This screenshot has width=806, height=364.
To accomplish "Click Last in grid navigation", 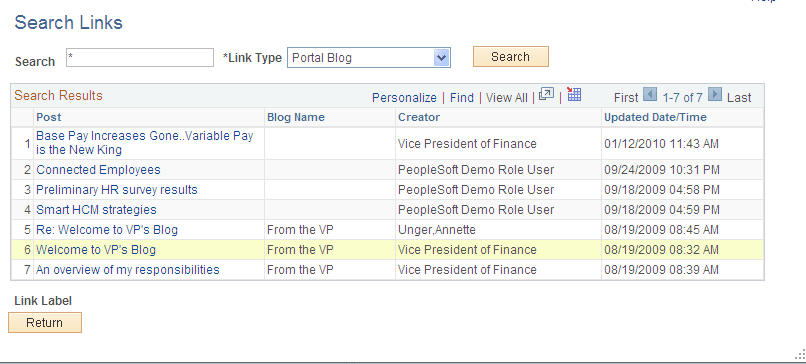I will click(739, 98).
